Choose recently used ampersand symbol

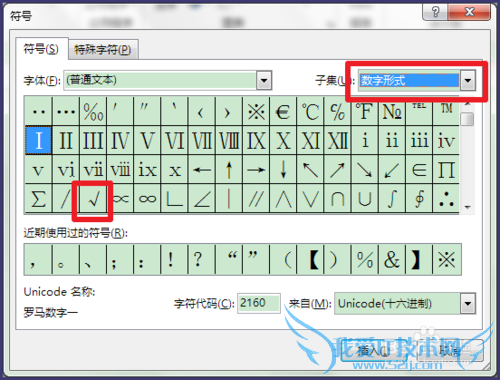click(392, 259)
